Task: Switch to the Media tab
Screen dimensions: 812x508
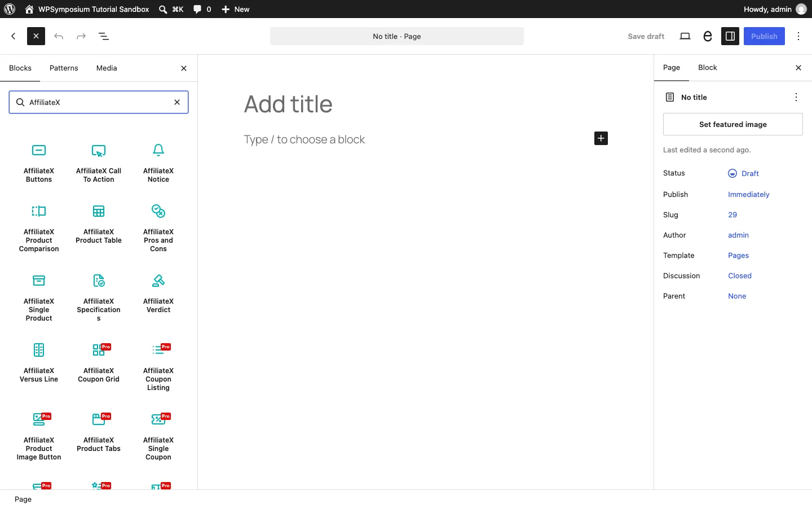Action: (107, 68)
